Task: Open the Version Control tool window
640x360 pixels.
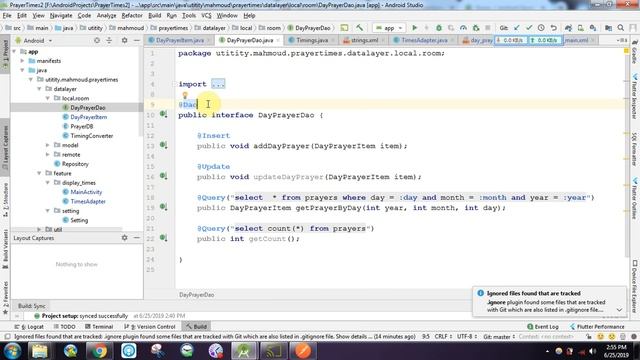Action: click(150, 327)
